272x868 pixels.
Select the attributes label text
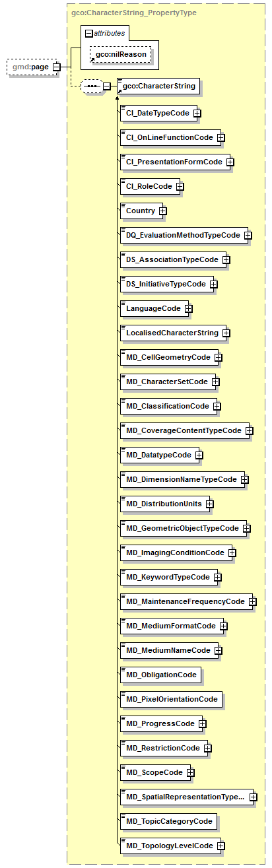click(x=108, y=32)
